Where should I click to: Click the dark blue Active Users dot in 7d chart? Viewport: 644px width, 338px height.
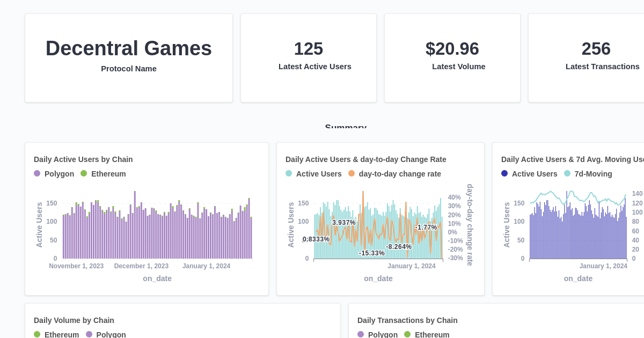tap(503, 173)
